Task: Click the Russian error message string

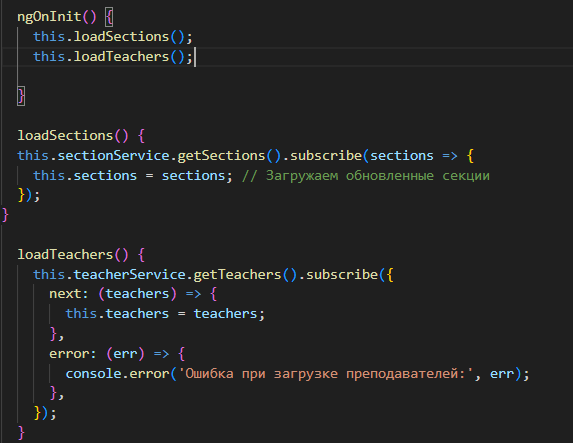Action: [x=325, y=374]
